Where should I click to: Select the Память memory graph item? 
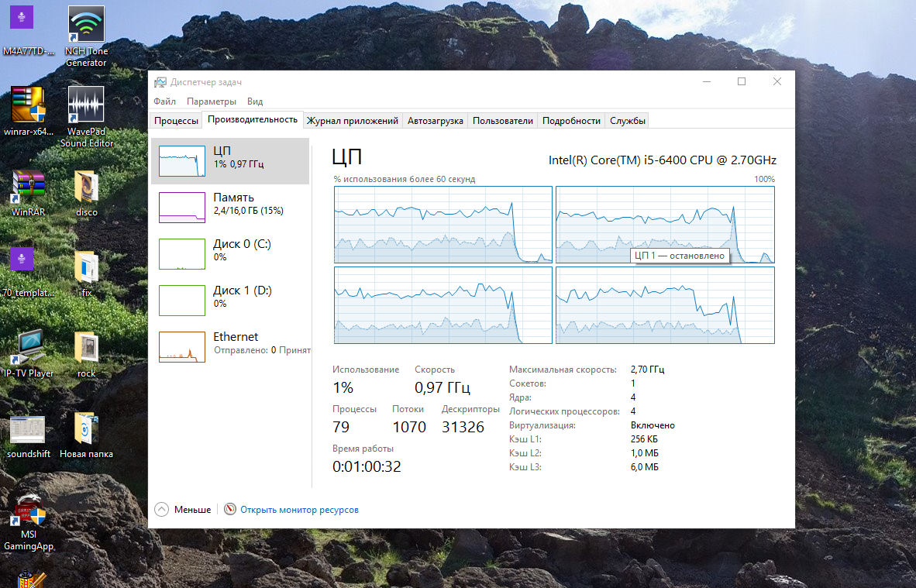(x=182, y=208)
